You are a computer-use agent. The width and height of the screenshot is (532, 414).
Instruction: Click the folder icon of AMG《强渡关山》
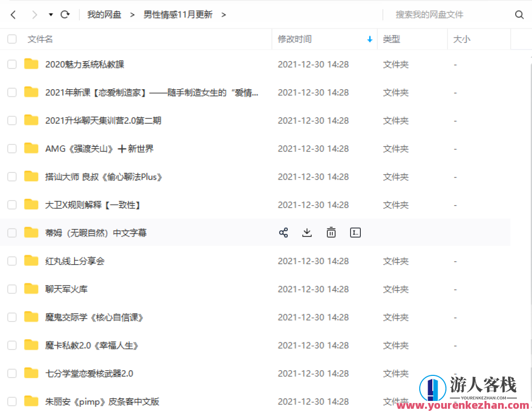point(31,148)
